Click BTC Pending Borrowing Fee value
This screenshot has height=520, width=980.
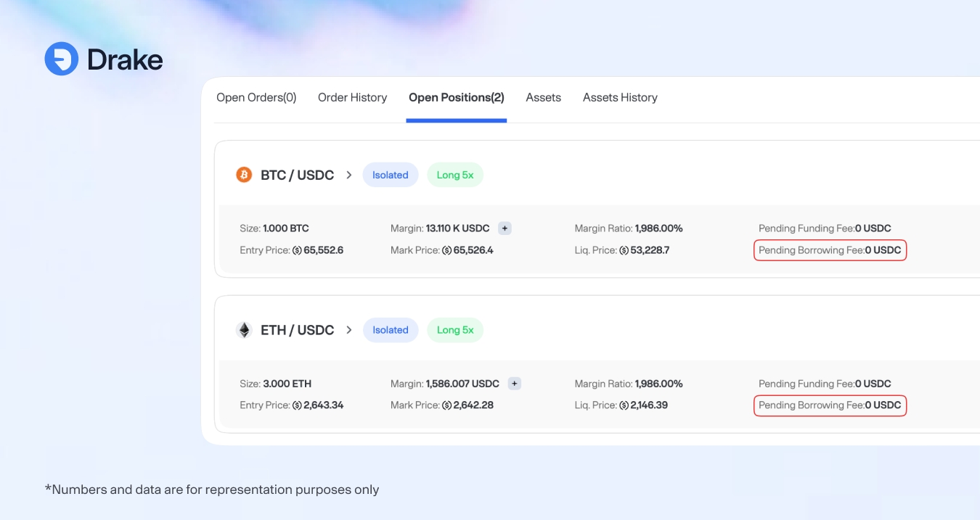pyautogui.click(x=883, y=250)
